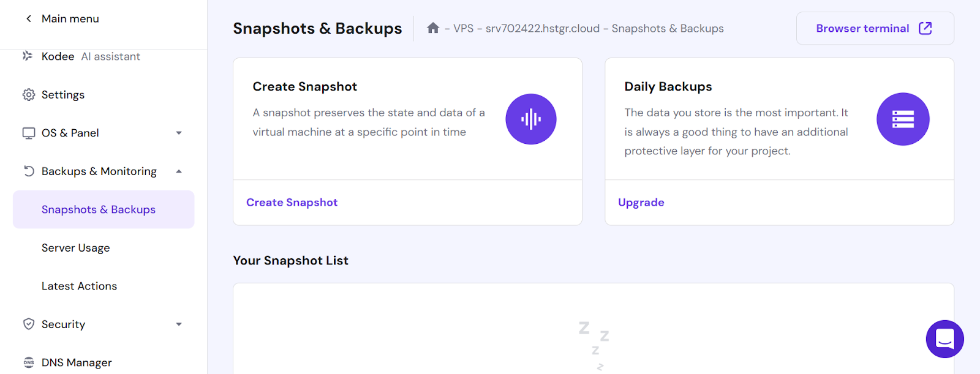
Task: Expand the OS & Panel section
Action: coord(179,133)
